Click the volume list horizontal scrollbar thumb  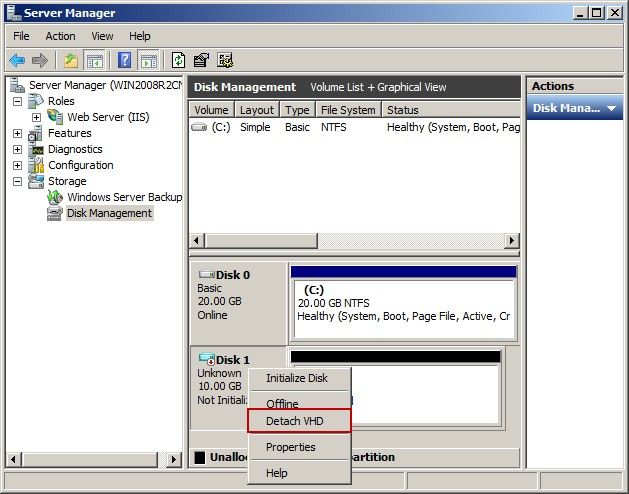point(261,241)
